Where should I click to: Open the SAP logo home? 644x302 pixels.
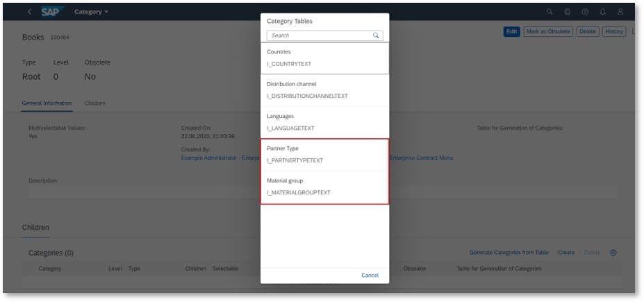[53, 12]
